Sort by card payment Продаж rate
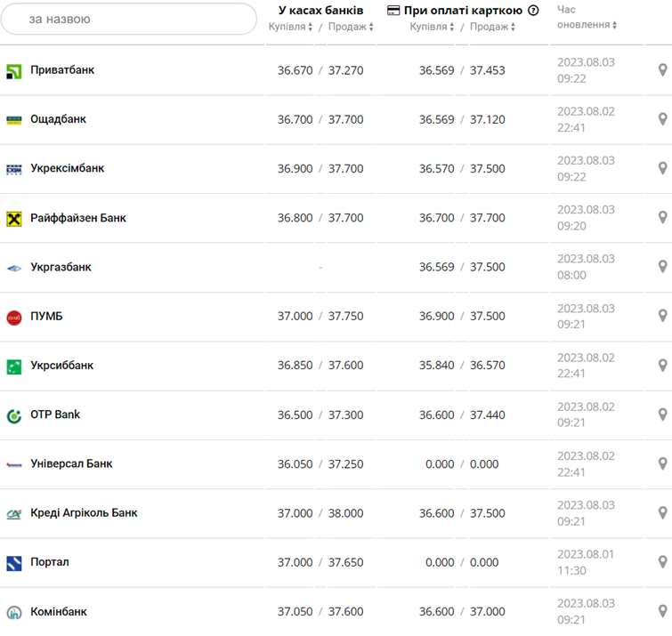 click(492, 27)
